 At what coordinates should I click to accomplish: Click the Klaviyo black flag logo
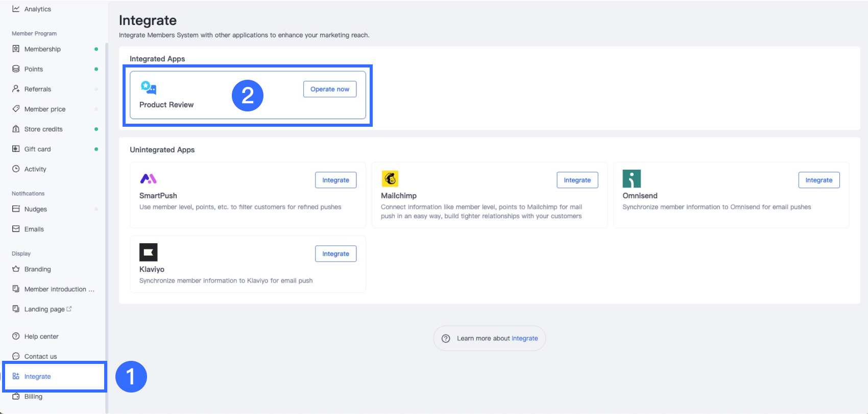[x=149, y=252]
